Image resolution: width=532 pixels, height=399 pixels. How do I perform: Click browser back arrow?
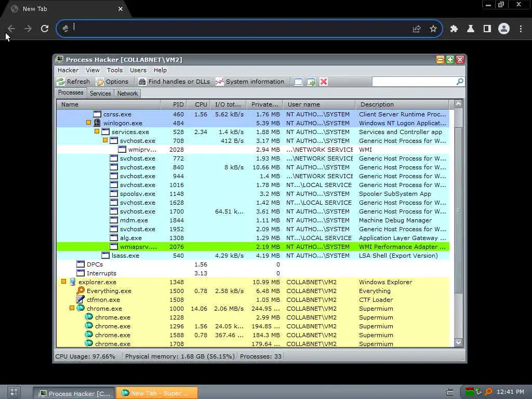pos(11,29)
